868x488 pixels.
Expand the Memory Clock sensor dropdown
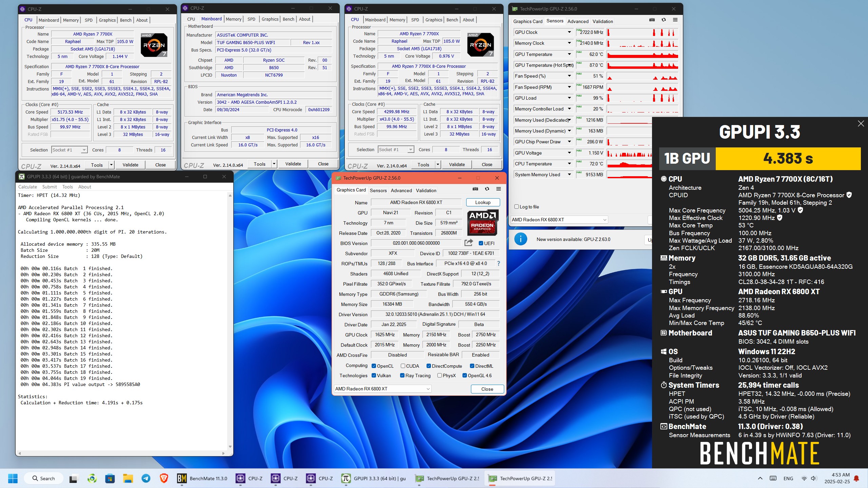pyautogui.click(x=569, y=43)
